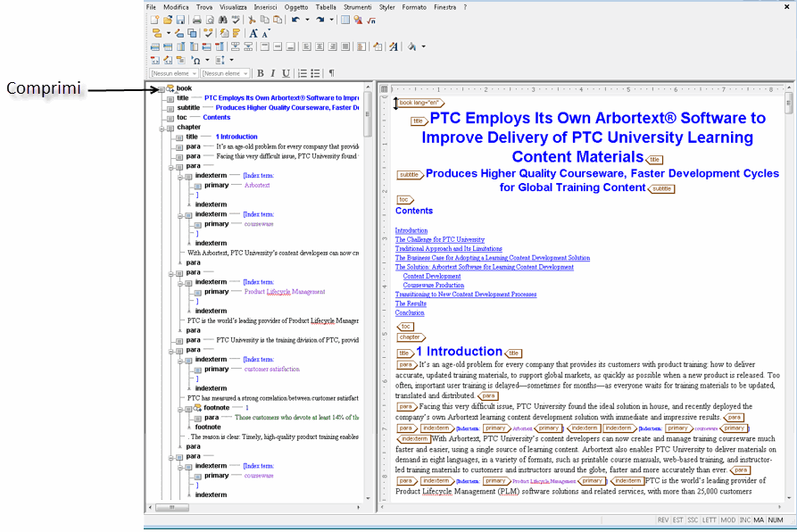The width and height of the screenshot is (797, 532).
Task: Click the book lang="en" opening tag
Action: coord(420,103)
